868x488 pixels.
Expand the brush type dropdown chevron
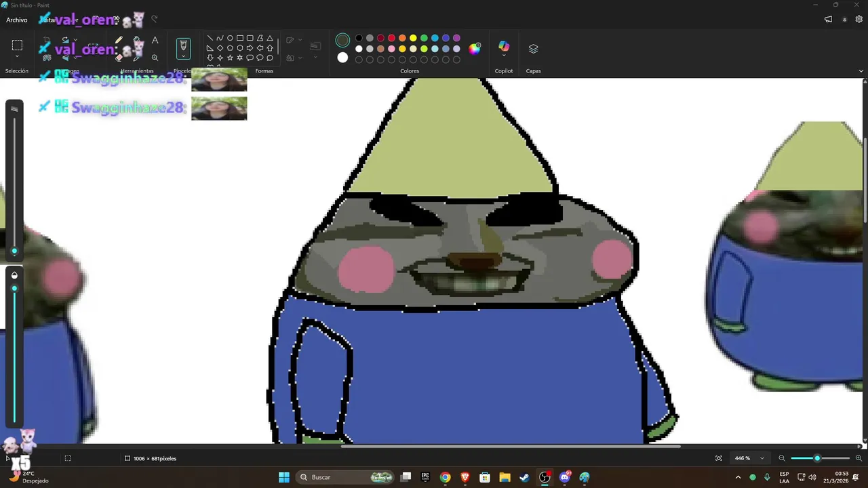pyautogui.click(x=182, y=58)
